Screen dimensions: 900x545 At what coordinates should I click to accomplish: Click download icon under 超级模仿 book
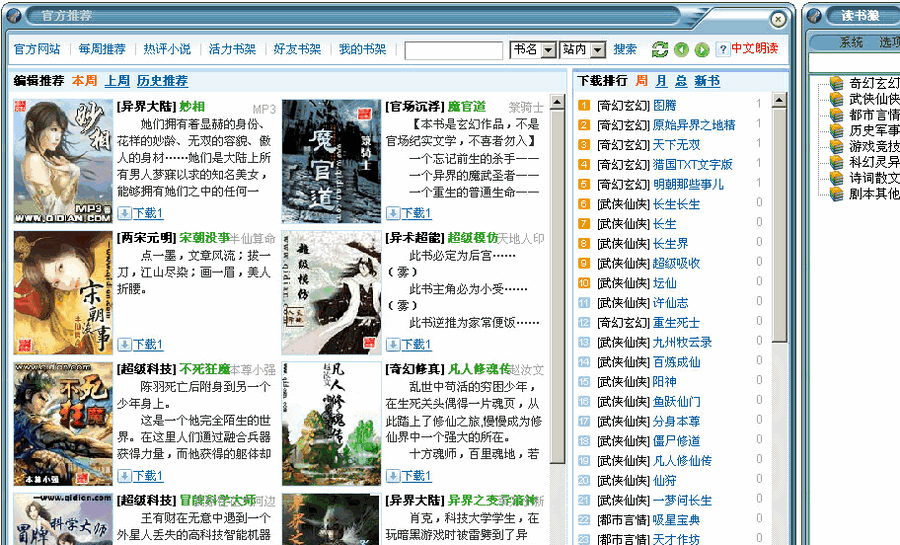(393, 345)
